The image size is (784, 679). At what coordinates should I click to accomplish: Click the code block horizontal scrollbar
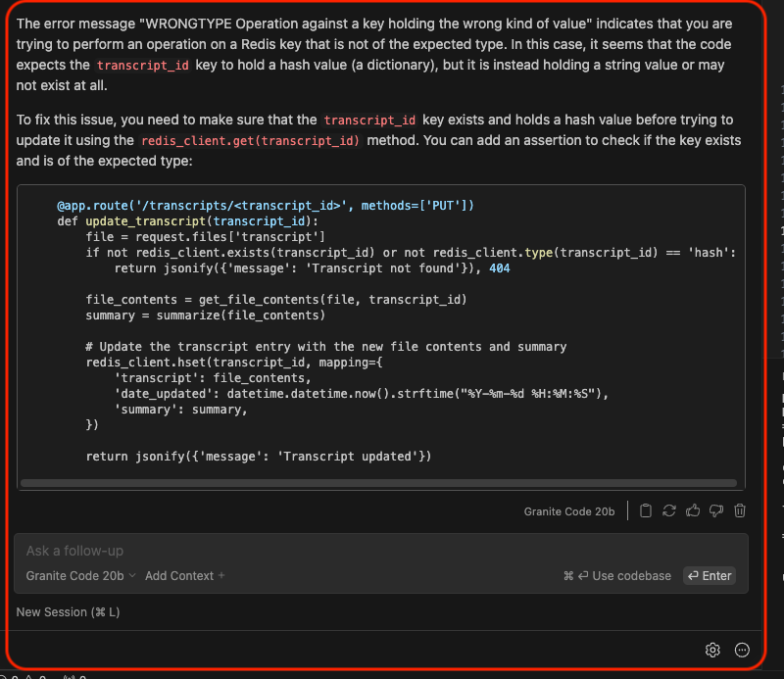[378, 482]
